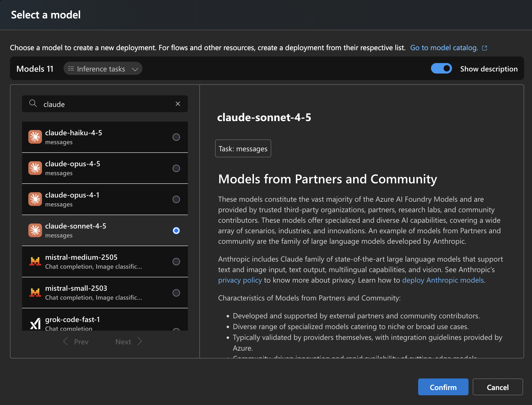Click the search magnifier icon
The image size is (532, 405).
pos(33,103)
